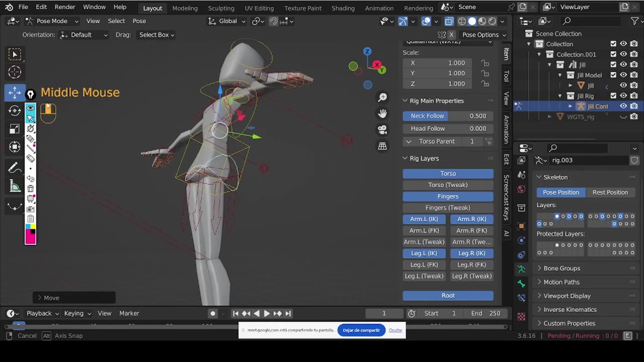
Task: Hide the Jill Model in the outliner
Action: tap(623, 75)
